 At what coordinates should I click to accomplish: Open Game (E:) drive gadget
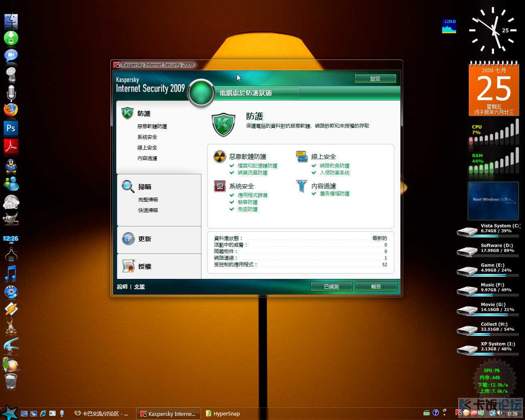(x=488, y=269)
